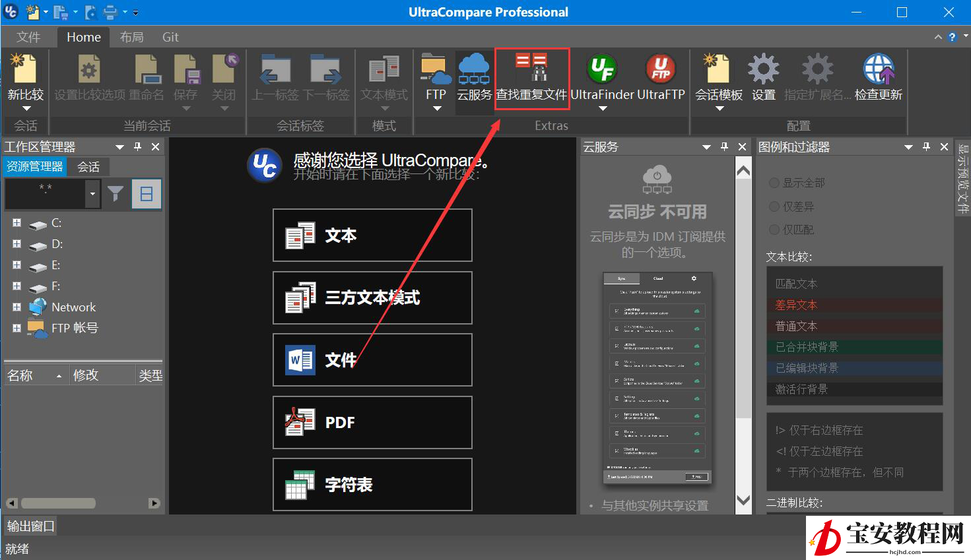Click the 已编辑块背景 color swatch
The width and height of the screenshot is (971, 560).
pyautogui.click(x=854, y=368)
